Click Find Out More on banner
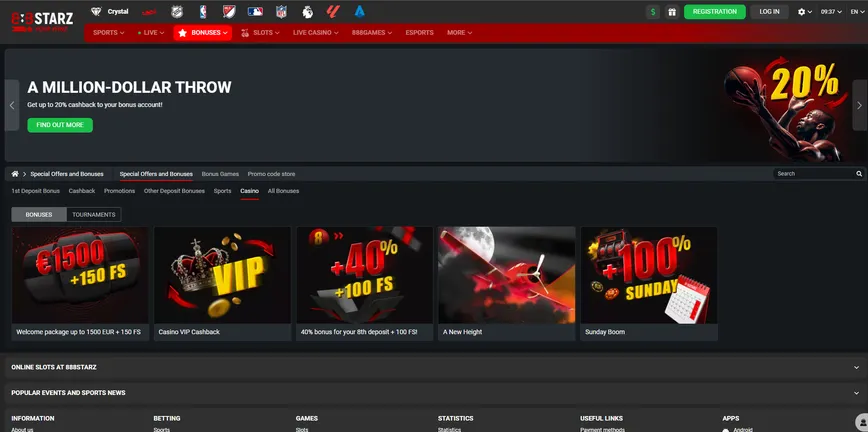The width and height of the screenshot is (868, 432). pos(60,125)
